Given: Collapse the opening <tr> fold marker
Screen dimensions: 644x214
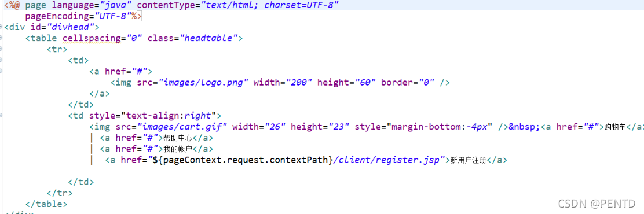Looking at the screenshot, I should [x=1, y=49].
